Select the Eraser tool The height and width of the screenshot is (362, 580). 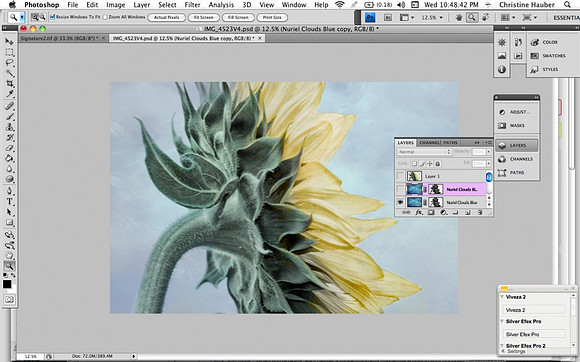[x=9, y=148]
